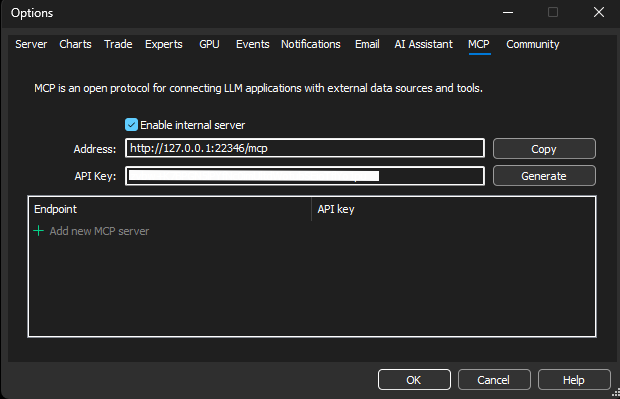The width and height of the screenshot is (620, 399).
Task: Click the Address input field
Action: point(305,148)
